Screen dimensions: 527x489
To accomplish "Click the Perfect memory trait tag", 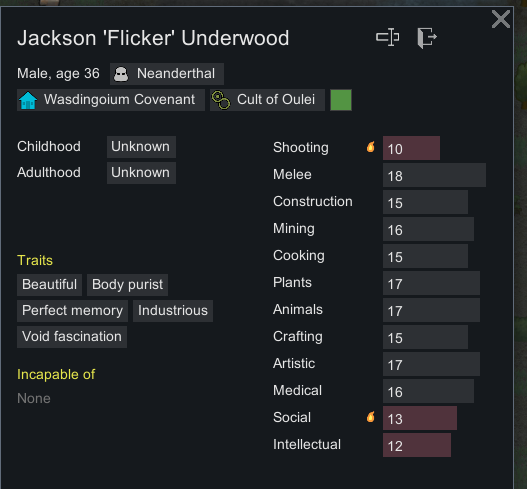I will tap(72, 311).
